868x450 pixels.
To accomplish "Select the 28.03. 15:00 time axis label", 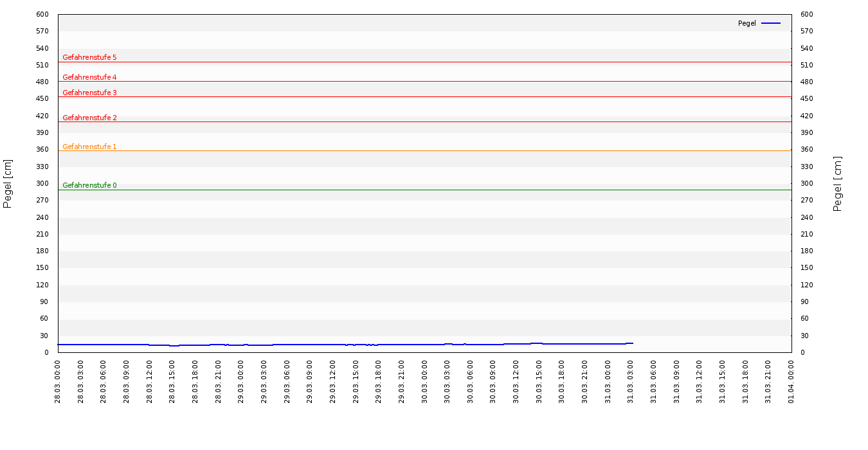I will click(172, 381).
